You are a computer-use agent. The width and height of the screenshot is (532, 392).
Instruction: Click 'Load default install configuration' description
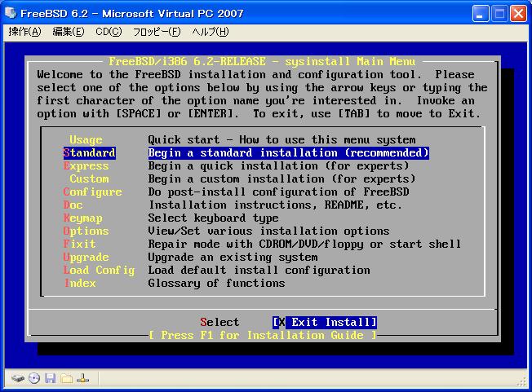click(259, 270)
